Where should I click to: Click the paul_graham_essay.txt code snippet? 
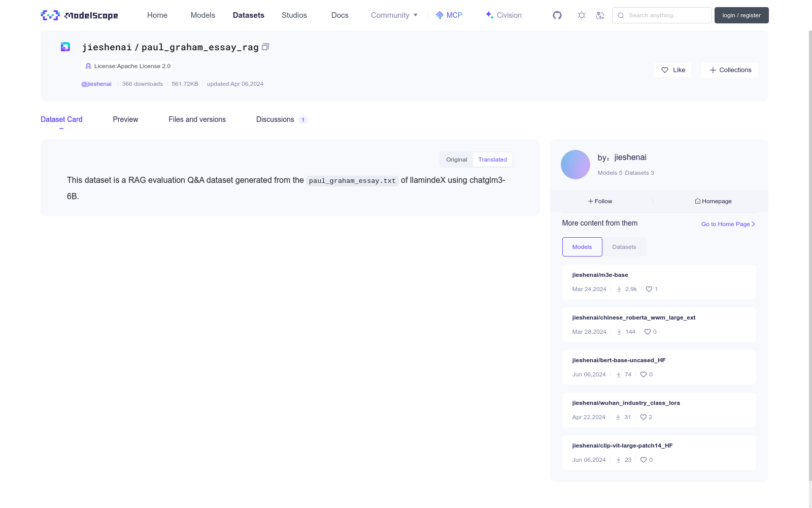(x=352, y=180)
